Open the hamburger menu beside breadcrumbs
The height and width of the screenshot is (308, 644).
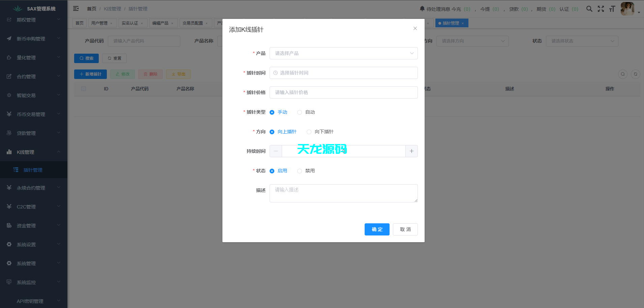tap(76, 8)
